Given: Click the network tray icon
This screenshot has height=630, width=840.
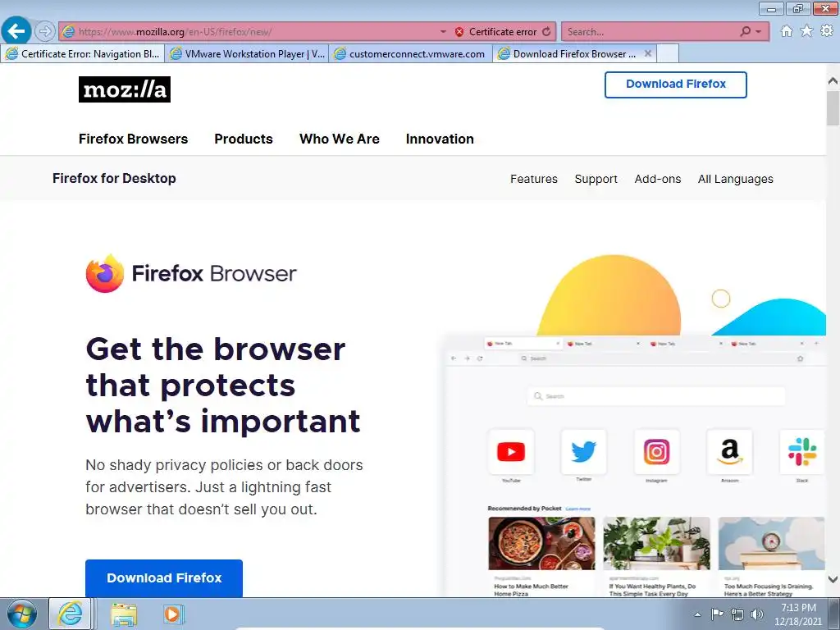Looking at the screenshot, I should 737,614.
